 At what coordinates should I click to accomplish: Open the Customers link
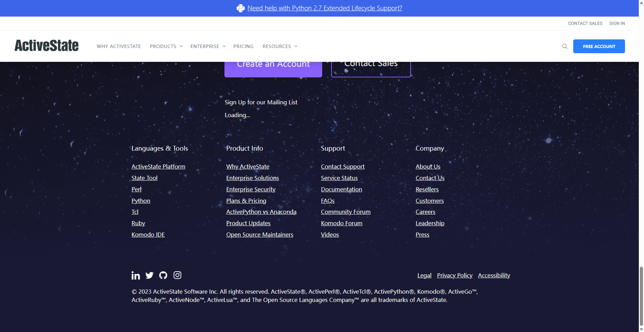(430, 201)
